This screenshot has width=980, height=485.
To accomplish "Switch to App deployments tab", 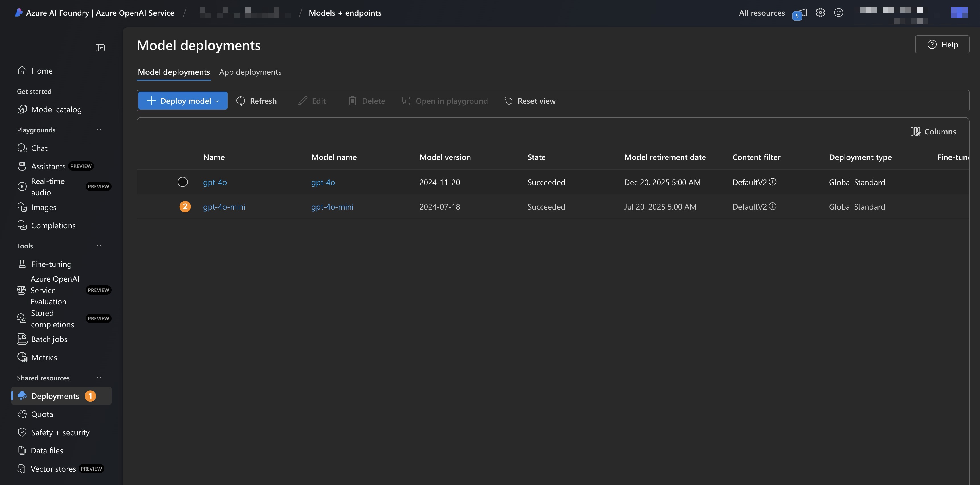I will click(x=250, y=72).
